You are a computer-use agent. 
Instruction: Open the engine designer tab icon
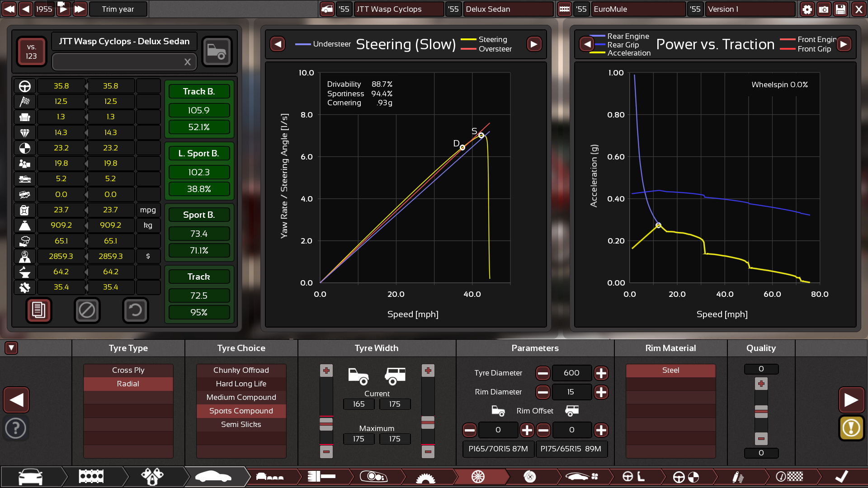click(91, 476)
